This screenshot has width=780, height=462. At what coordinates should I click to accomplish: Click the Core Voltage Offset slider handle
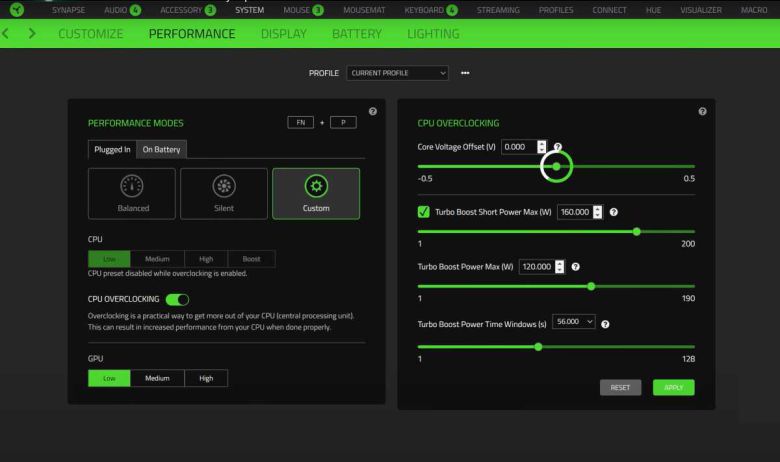556,166
